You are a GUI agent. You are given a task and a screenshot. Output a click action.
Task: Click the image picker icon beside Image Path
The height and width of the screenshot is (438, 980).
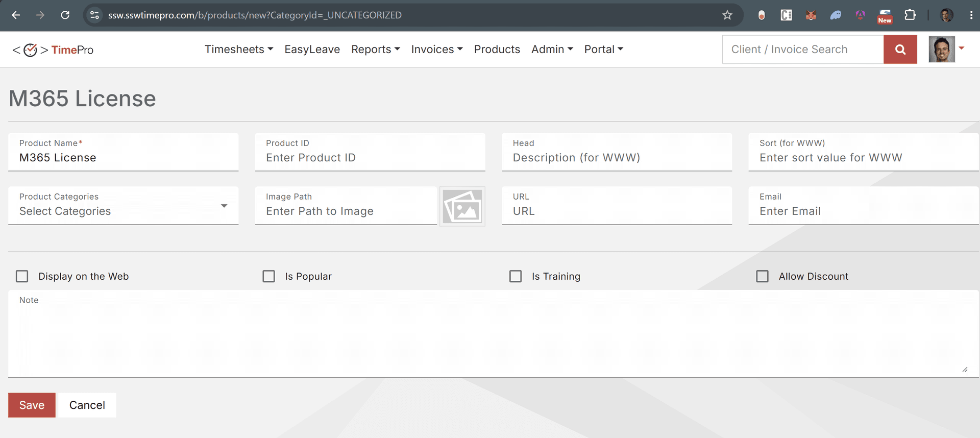(462, 206)
